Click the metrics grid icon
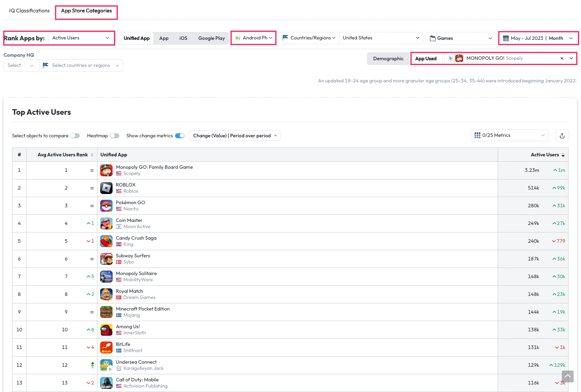581x392 pixels. click(x=477, y=135)
